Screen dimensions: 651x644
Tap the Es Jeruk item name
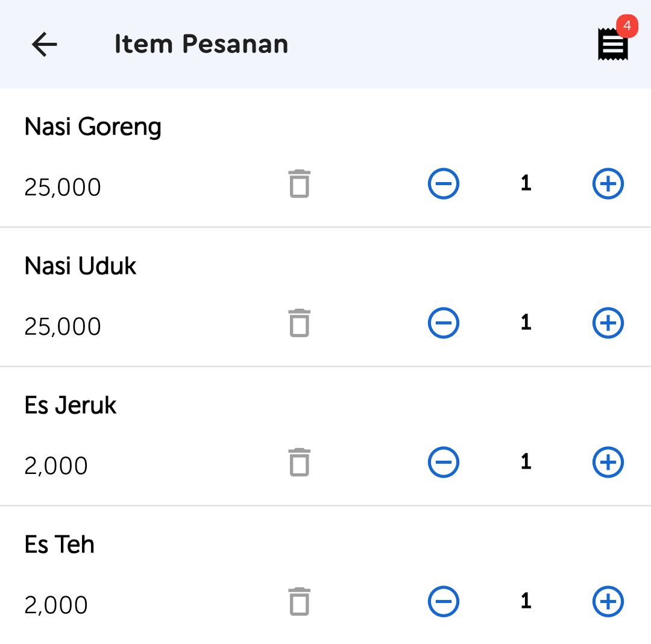71,405
